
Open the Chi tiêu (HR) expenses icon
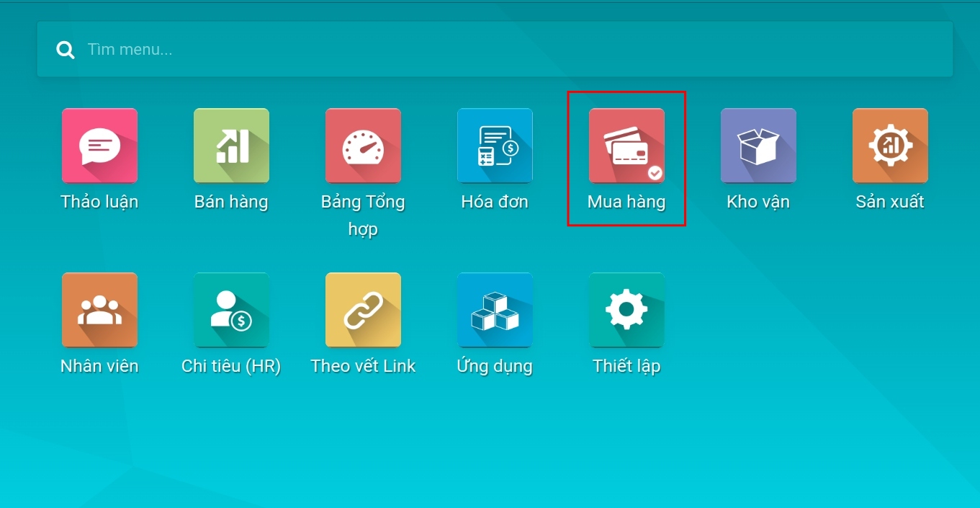[231, 310]
